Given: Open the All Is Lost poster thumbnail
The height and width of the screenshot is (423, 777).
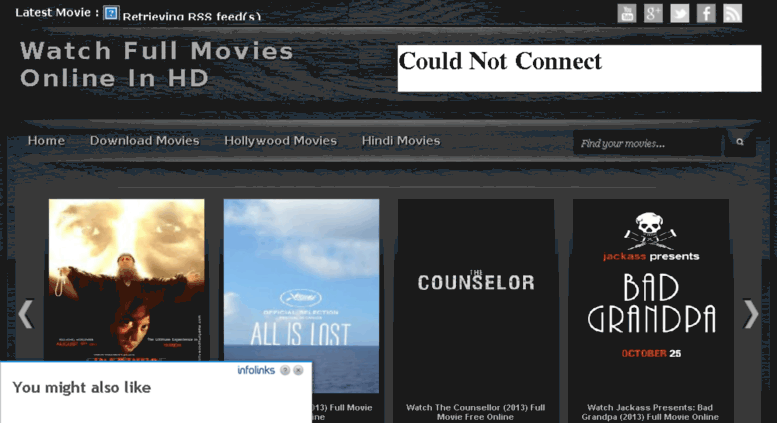Looking at the screenshot, I should pyautogui.click(x=301, y=296).
